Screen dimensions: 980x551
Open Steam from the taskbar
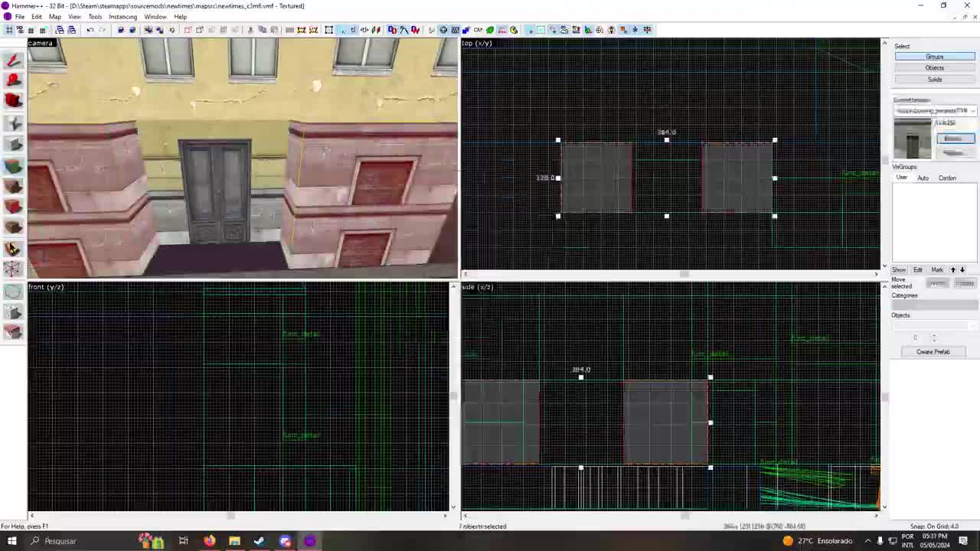(260, 541)
